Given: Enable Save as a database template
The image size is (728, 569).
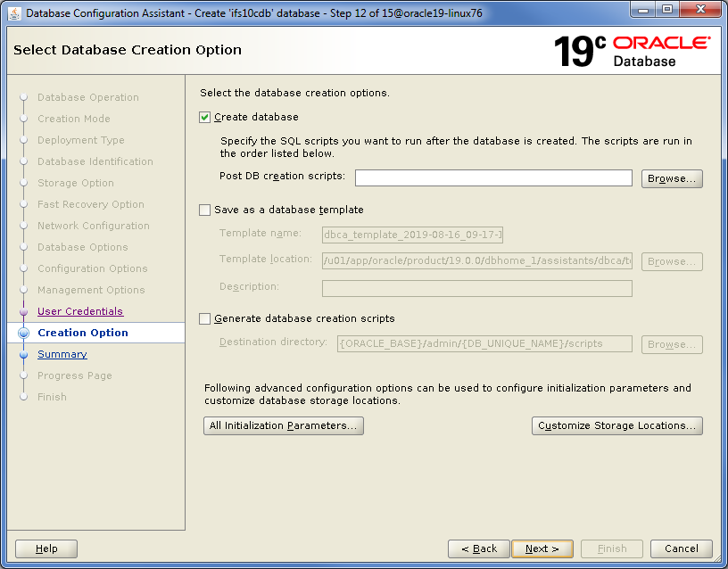Looking at the screenshot, I should point(205,210).
